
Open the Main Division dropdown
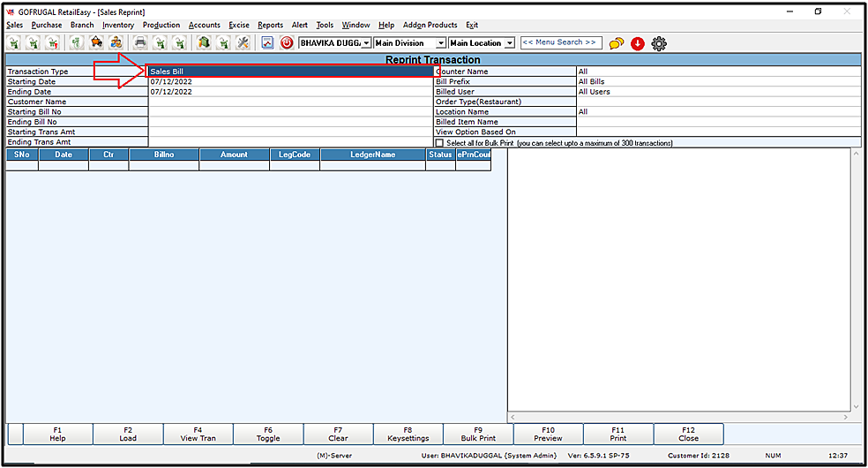pyautogui.click(x=440, y=42)
